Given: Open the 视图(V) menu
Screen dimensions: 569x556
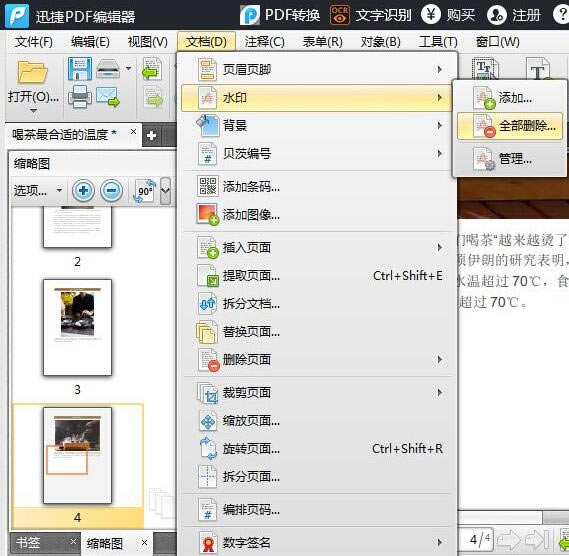Looking at the screenshot, I should pos(148,42).
